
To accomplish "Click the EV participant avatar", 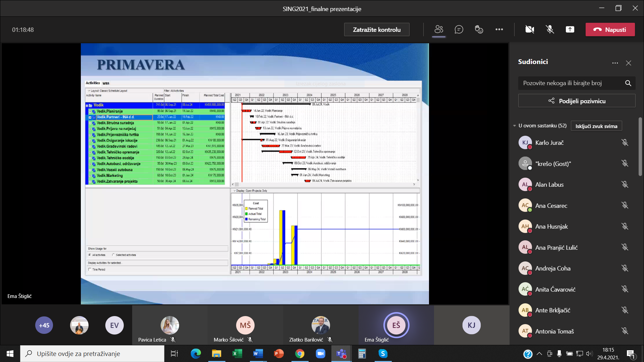I will 114,325.
